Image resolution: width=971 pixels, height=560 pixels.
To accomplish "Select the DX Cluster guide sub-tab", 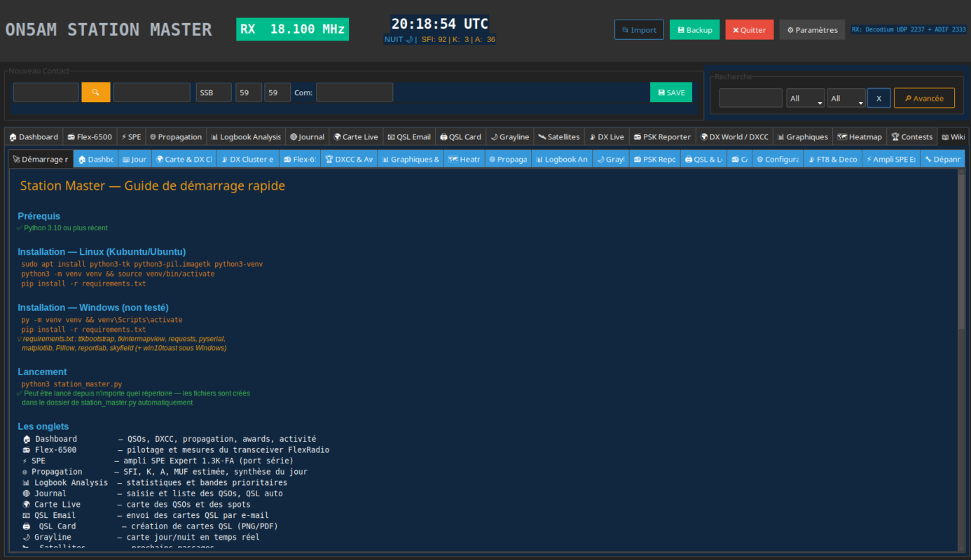I will (248, 159).
